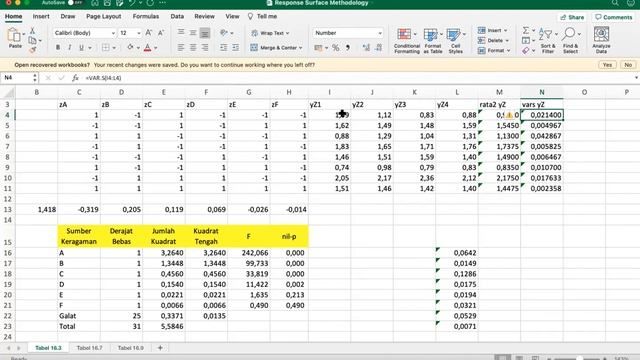Toggle Underline formatting
This screenshot has width=640, height=360.
pos(81,48)
